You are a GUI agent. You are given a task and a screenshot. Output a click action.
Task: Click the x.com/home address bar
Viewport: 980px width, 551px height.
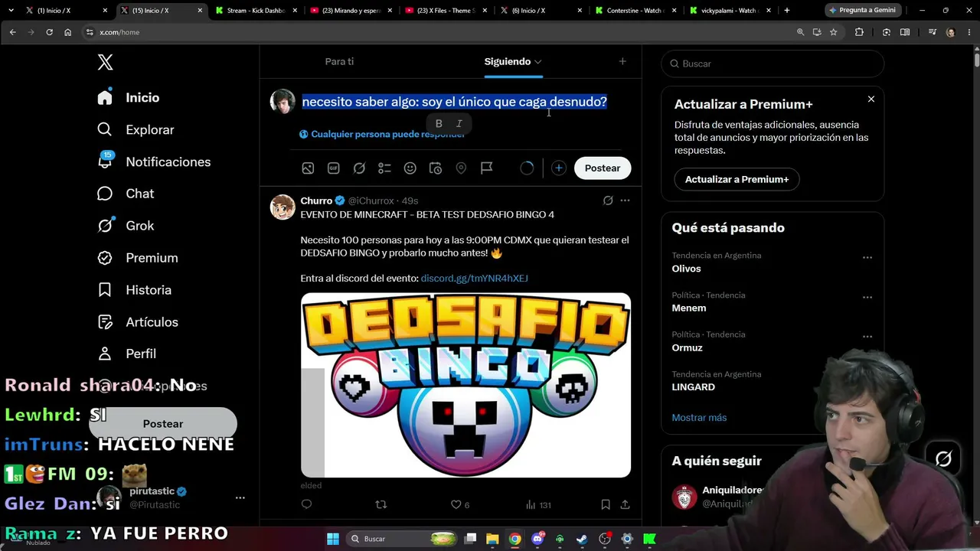436,32
